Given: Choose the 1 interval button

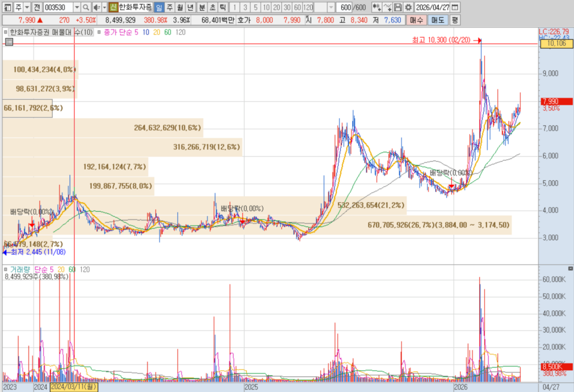Looking at the screenshot, I should pos(235,7).
